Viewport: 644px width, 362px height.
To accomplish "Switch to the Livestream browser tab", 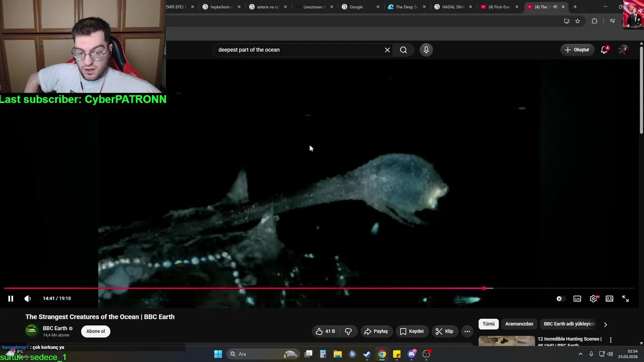I will (313, 7).
